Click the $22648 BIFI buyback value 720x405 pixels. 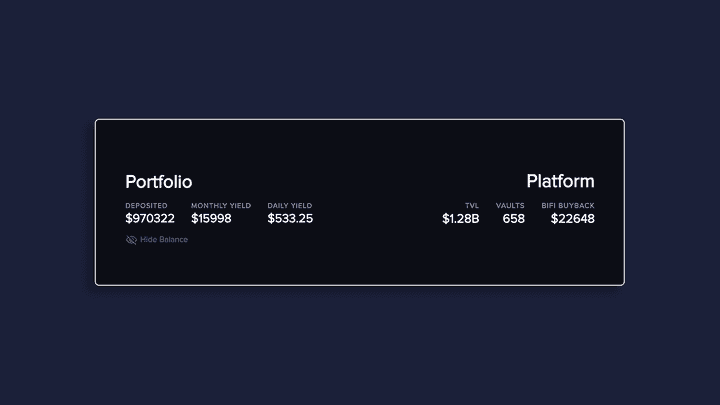tap(572, 218)
